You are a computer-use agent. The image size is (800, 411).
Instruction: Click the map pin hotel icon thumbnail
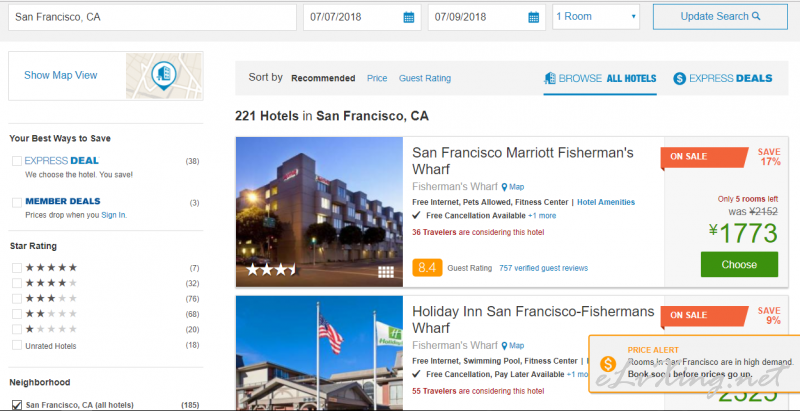164,76
